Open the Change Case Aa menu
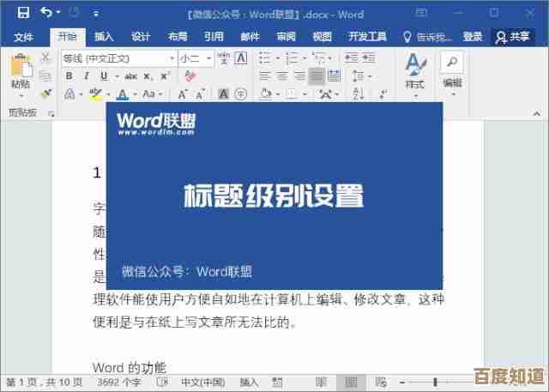The width and height of the screenshot is (549, 392). [149, 93]
